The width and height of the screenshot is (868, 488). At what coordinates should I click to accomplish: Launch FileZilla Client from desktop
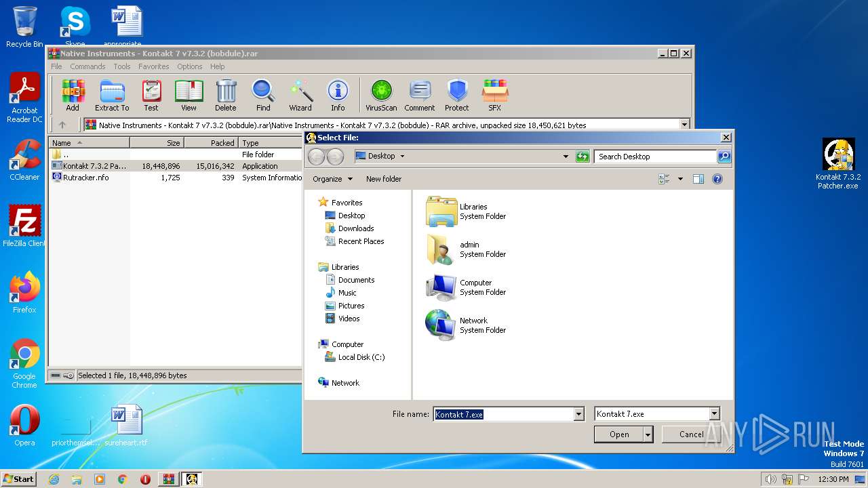coord(24,226)
